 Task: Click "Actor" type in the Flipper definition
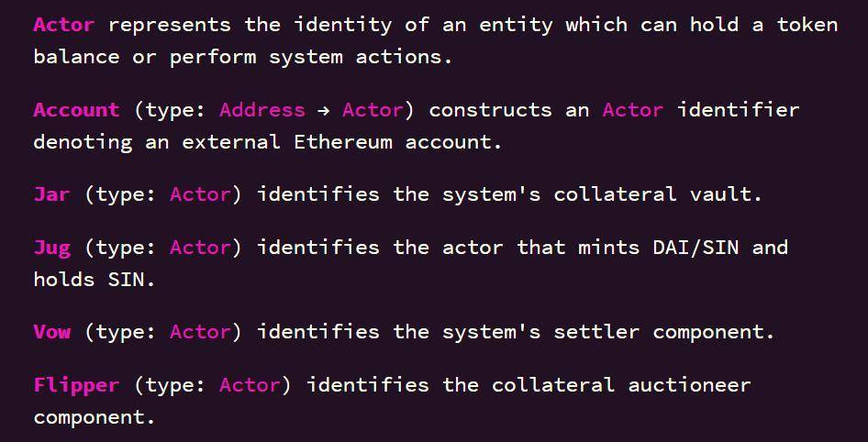[250, 385]
